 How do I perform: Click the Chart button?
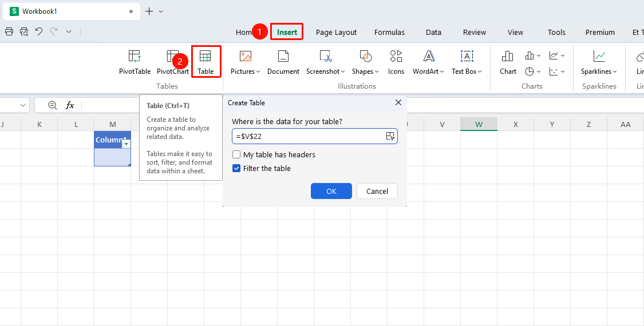point(508,62)
